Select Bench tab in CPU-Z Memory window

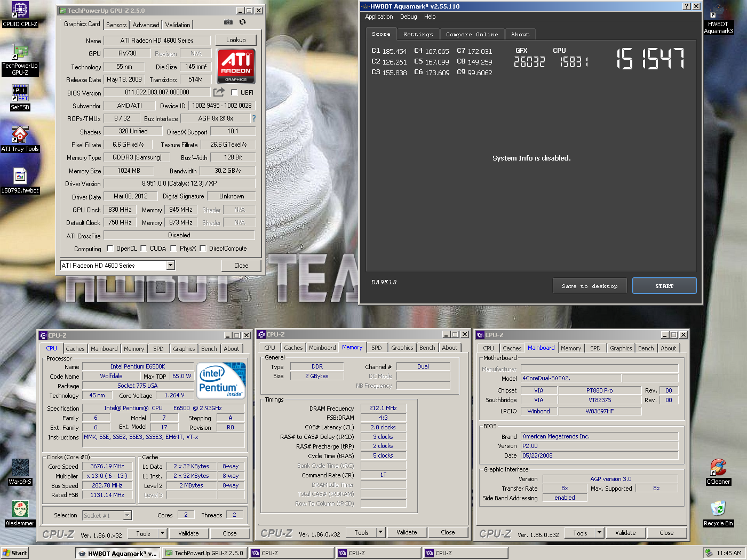click(x=427, y=348)
